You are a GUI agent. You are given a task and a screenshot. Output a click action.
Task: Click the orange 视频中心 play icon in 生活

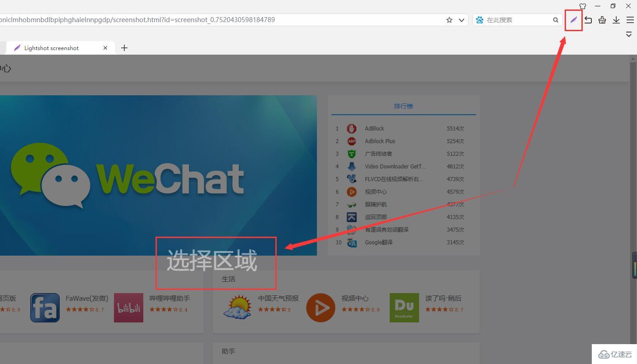pos(321,308)
